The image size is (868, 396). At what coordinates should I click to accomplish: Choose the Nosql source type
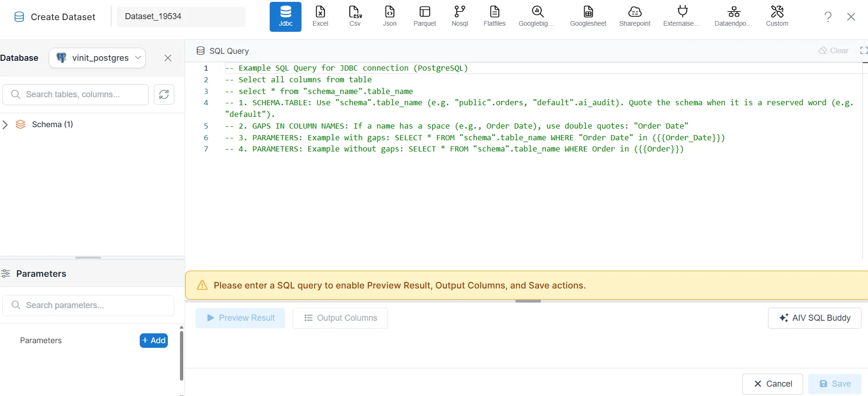460,17
